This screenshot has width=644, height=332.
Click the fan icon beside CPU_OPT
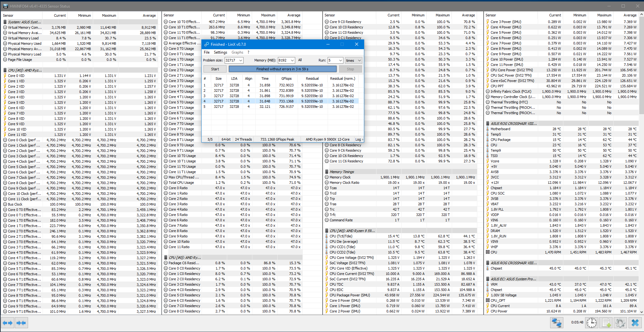coord(488,300)
